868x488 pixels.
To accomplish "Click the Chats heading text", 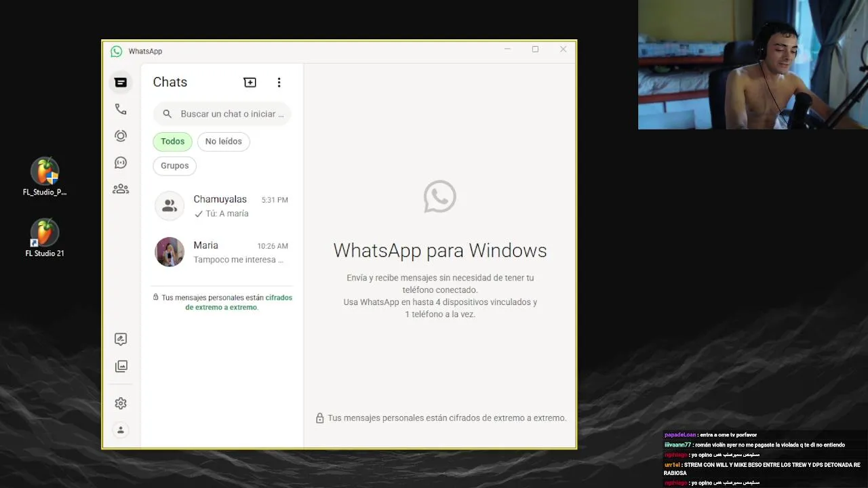I will (170, 82).
